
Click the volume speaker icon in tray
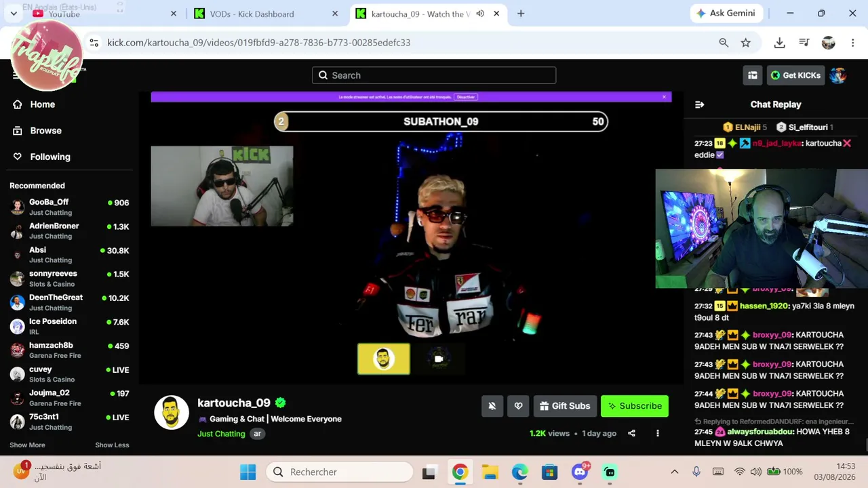pos(755,472)
